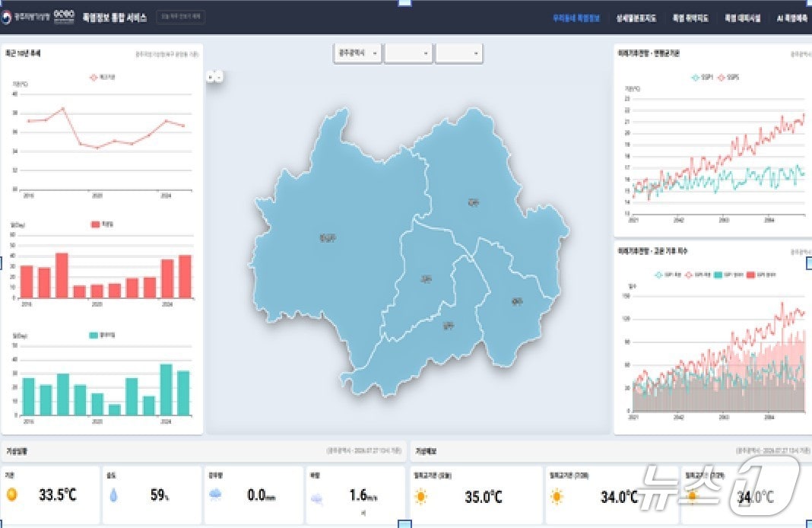The height and width of the screenshot is (528, 812).
Task: Click the sun icon beside 35.0°C forecast
Action: 421,496
